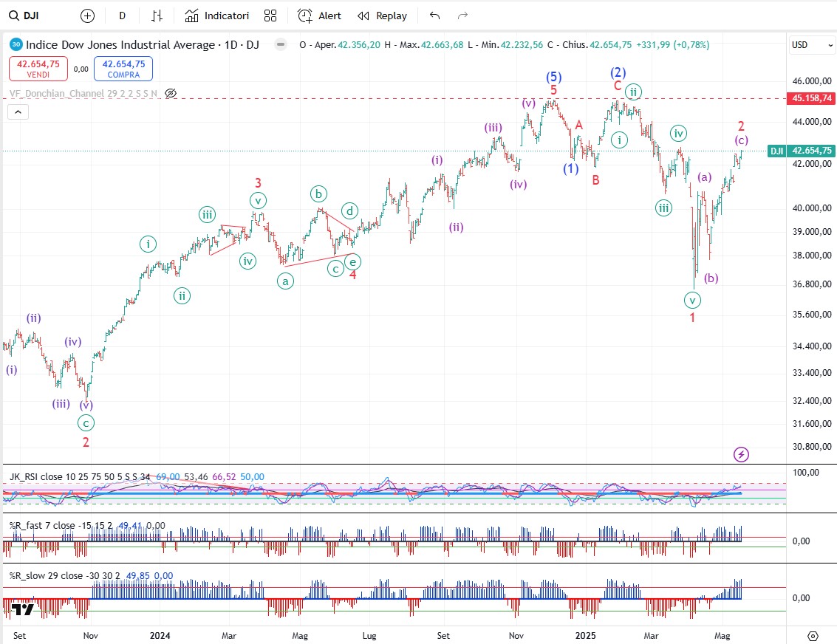The image size is (837, 644).
Task: Select the red 3 wave label
Action: click(x=258, y=183)
